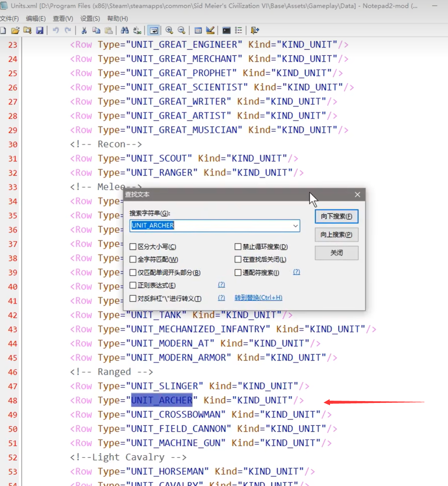Open the 设置(S) menu
This screenshot has height=486, width=448.
click(x=90, y=18)
